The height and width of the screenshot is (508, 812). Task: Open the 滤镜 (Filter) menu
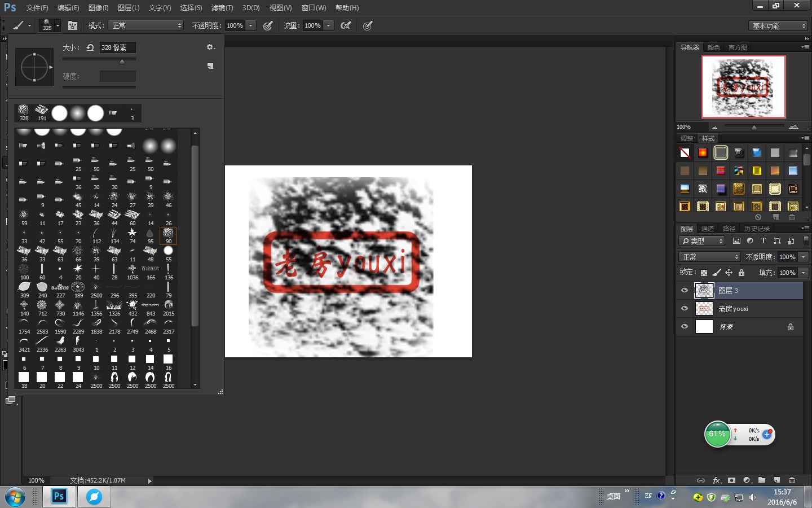(x=222, y=7)
